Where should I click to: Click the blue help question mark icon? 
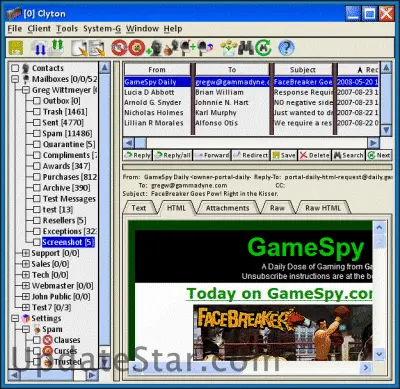pyautogui.click(x=286, y=48)
